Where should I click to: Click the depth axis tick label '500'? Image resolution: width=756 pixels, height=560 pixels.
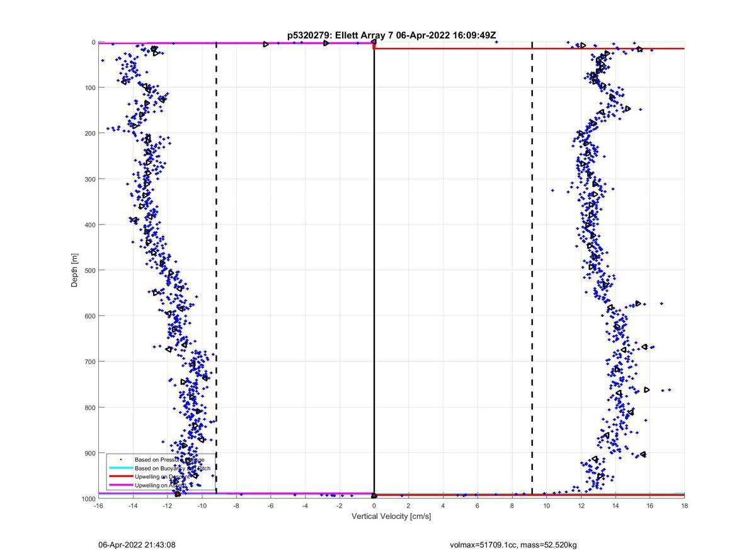click(x=89, y=270)
